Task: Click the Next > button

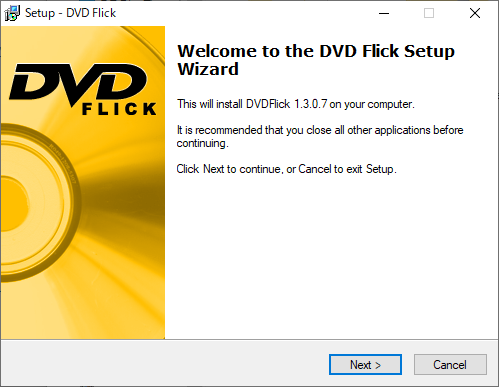Action: (x=365, y=364)
